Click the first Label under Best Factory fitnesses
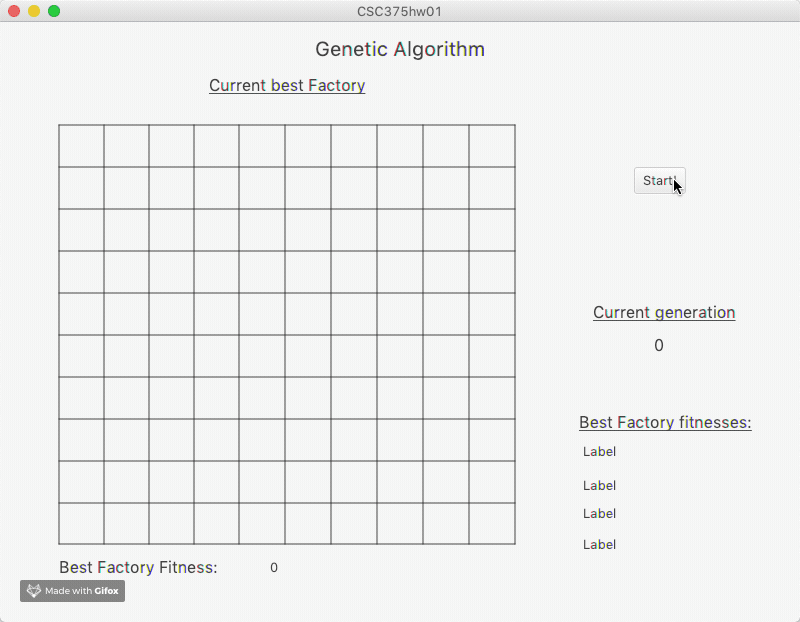 coord(600,452)
